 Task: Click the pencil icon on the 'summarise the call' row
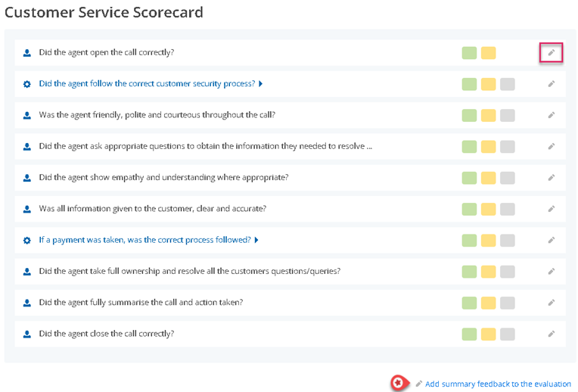click(552, 303)
